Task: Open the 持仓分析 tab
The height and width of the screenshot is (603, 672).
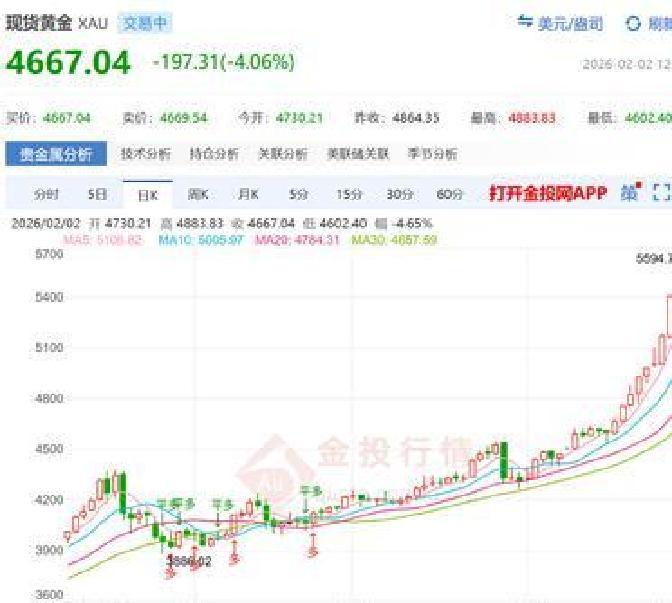Action: pos(214,153)
